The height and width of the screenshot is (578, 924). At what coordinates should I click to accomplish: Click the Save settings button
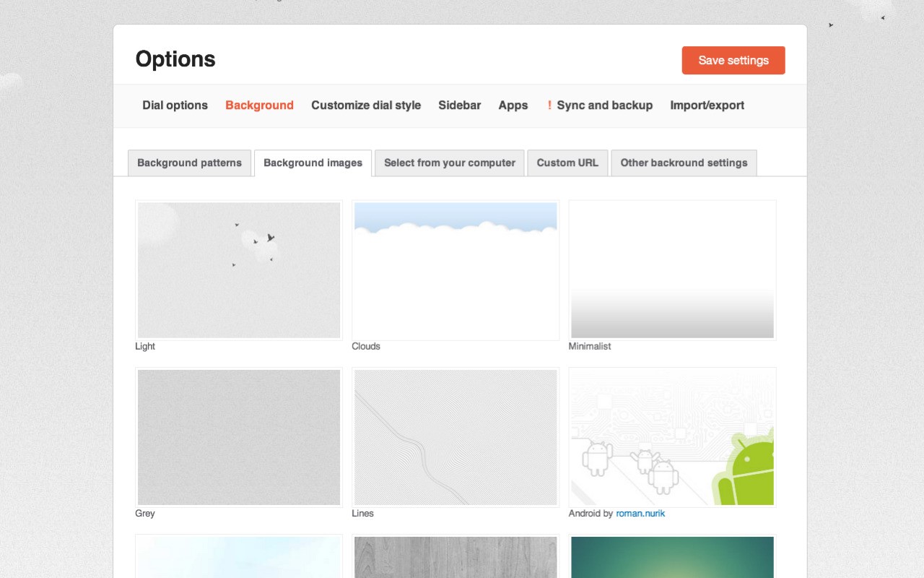pyautogui.click(x=733, y=61)
